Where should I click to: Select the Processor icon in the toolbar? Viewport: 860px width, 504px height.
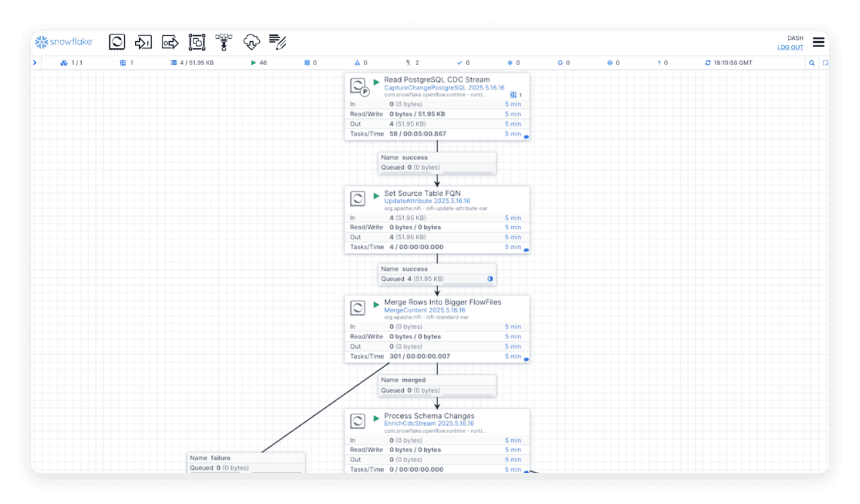(x=117, y=42)
